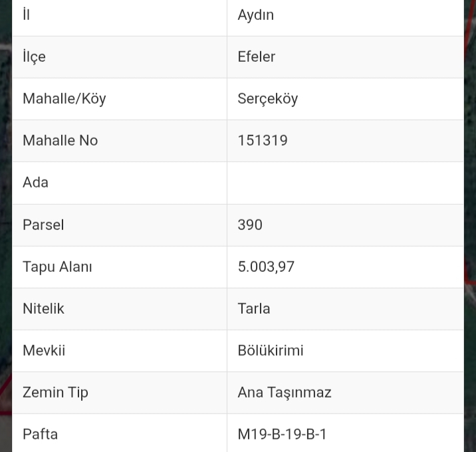Select the Serçeköy neighborhood value
476x452 pixels.
tap(267, 98)
